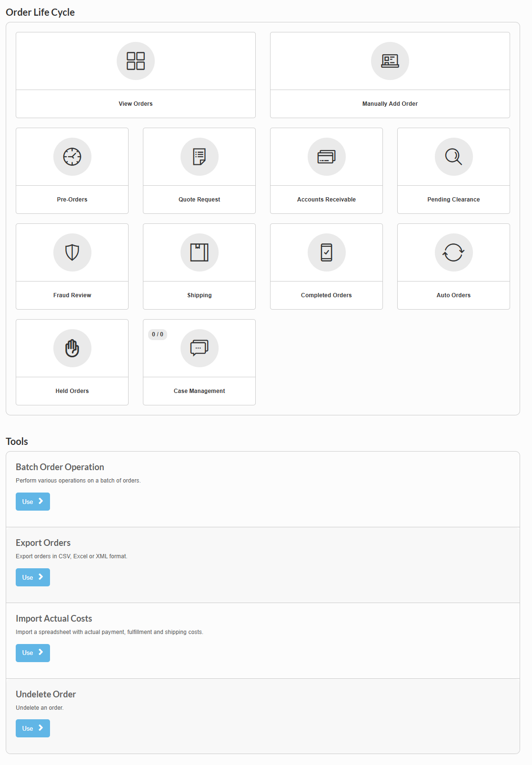
Task: Open the Fraud Review shield icon
Action: (72, 252)
